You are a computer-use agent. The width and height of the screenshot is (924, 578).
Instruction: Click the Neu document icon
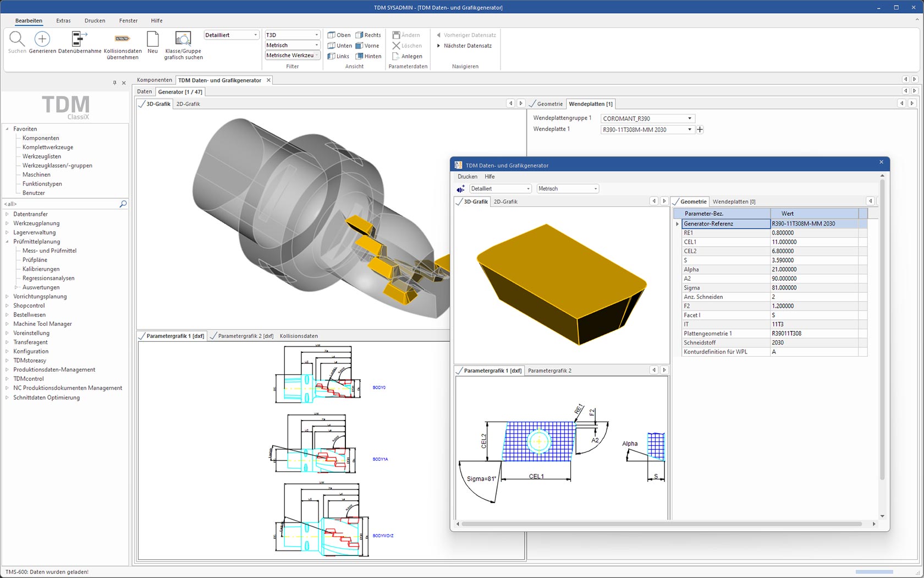pyautogui.click(x=153, y=39)
